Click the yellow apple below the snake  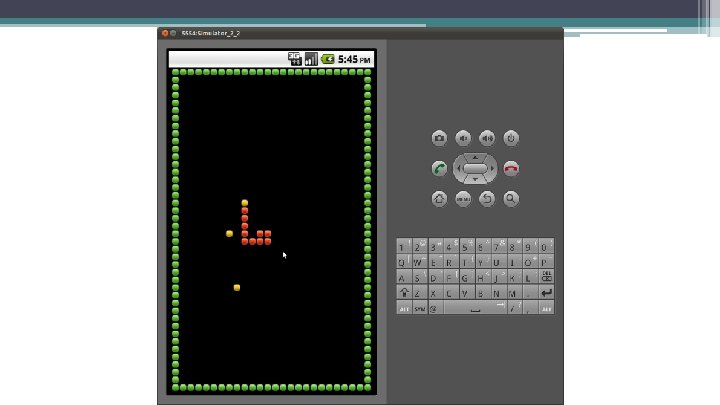pyautogui.click(x=237, y=288)
